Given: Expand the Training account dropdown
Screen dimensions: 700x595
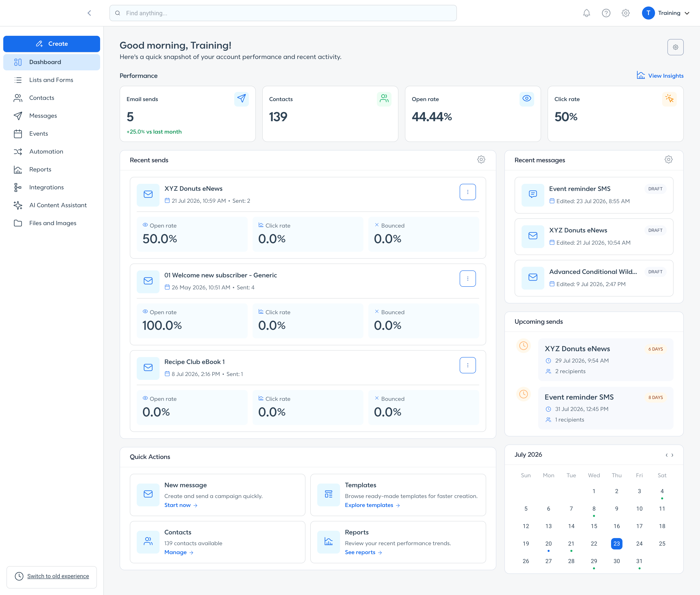Looking at the screenshot, I should click(x=666, y=13).
